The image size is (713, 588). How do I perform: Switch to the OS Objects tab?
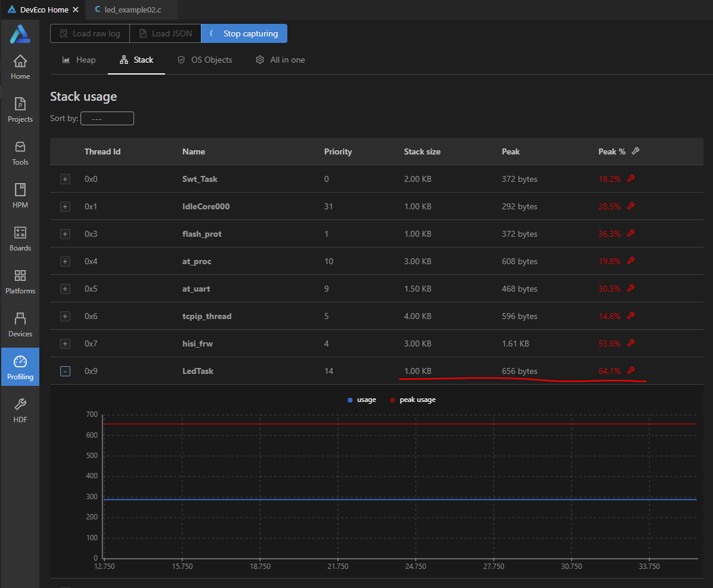pos(204,60)
